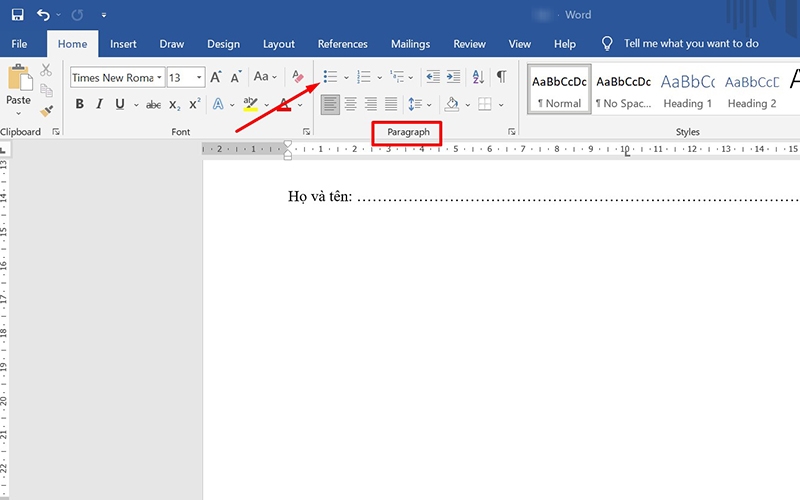Screen dimensions: 800x500
Task: Click Decrease Font Size icon
Action: (235, 78)
